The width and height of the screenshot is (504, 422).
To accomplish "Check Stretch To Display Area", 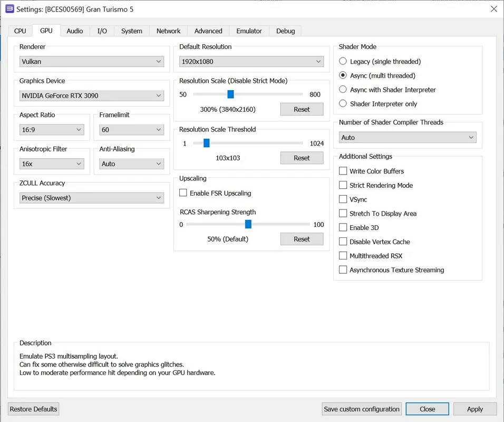I will (378, 213).
